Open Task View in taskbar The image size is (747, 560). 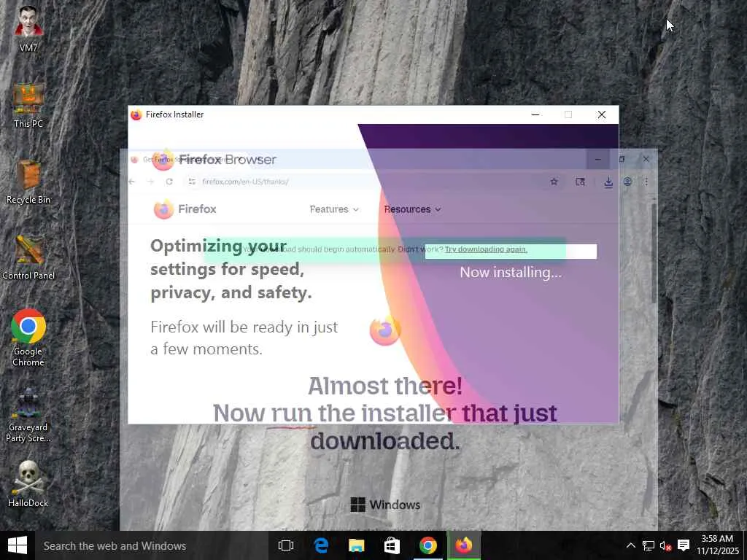pos(286,545)
